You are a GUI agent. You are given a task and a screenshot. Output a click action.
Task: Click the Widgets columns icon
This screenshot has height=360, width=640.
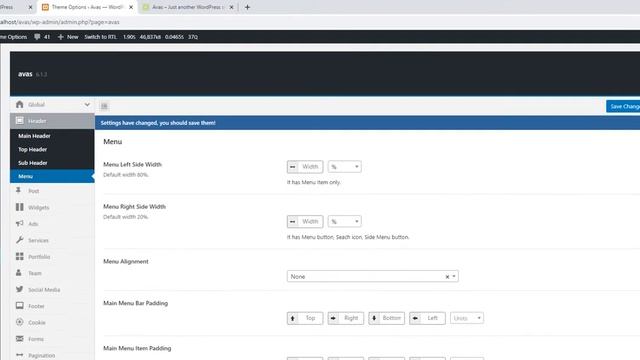[19, 207]
